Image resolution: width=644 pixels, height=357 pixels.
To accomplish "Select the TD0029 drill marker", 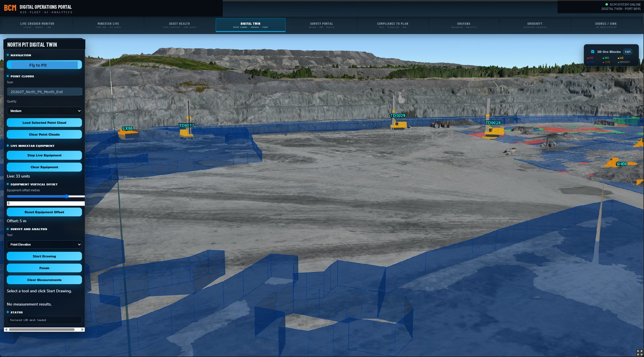I will (398, 116).
